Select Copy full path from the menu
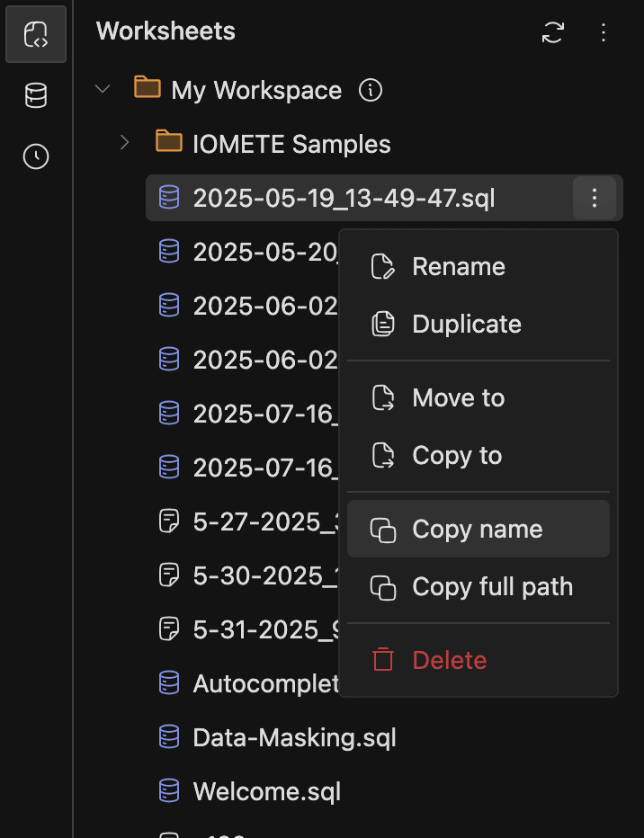 pyautogui.click(x=492, y=586)
